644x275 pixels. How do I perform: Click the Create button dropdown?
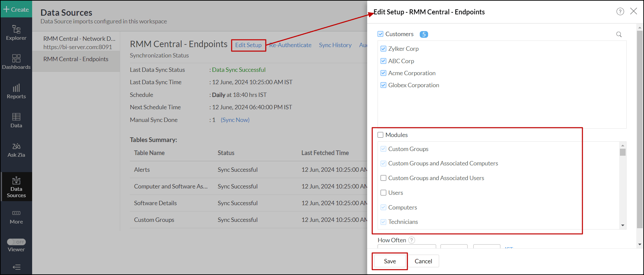[x=16, y=9]
